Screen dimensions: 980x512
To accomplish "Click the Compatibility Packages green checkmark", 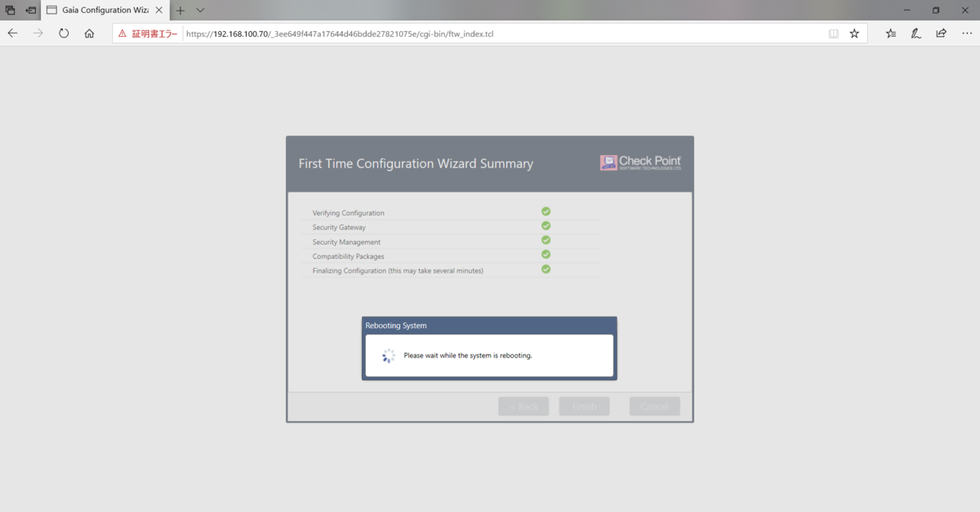I will [x=546, y=254].
